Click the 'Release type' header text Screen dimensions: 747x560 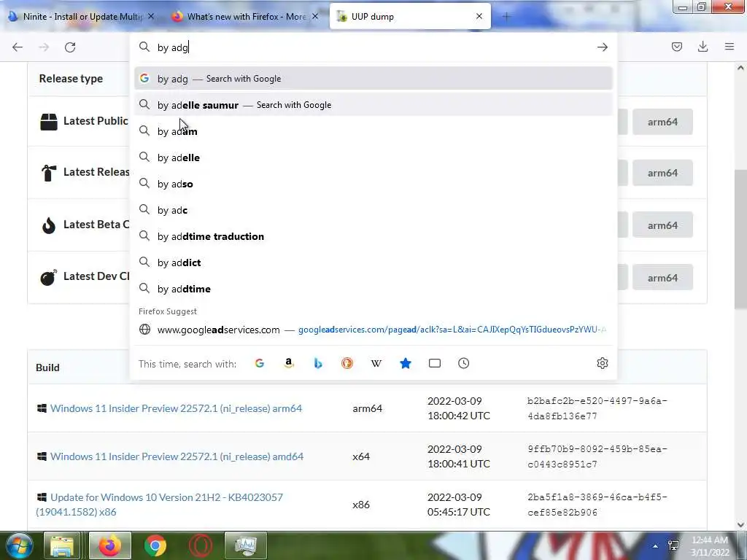(x=71, y=79)
